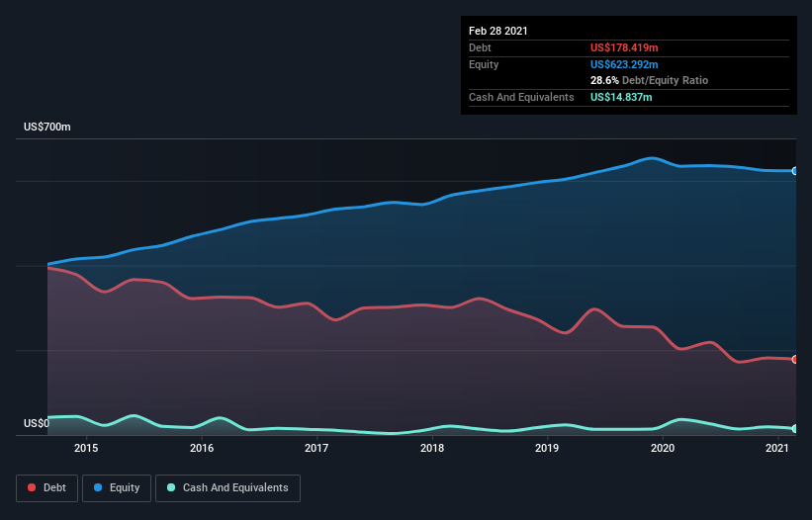This screenshot has height=520, width=812.
Task: Click Cash And Equivalents tooltip label
Action: point(521,97)
